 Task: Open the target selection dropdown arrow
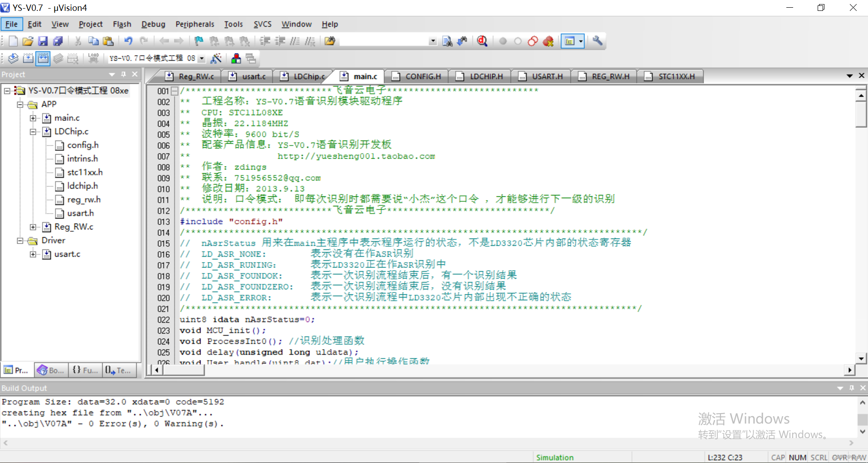pyautogui.click(x=201, y=58)
